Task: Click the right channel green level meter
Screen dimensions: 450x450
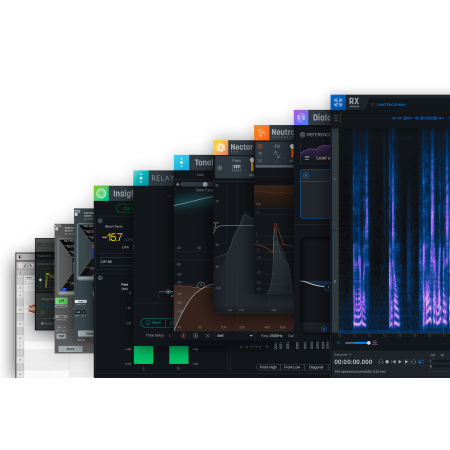Action: coord(179,355)
